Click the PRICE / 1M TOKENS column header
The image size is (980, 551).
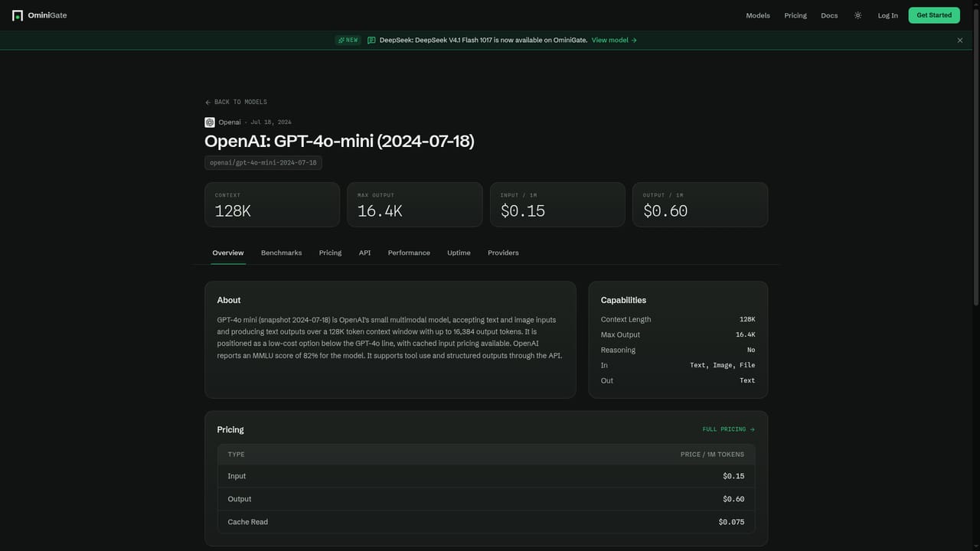tap(712, 455)
